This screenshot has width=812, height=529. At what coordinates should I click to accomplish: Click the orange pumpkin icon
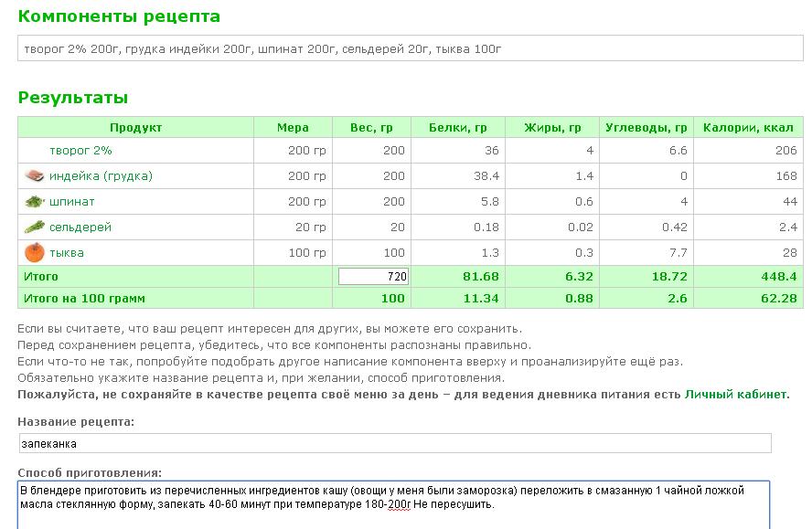click(34, 252)
